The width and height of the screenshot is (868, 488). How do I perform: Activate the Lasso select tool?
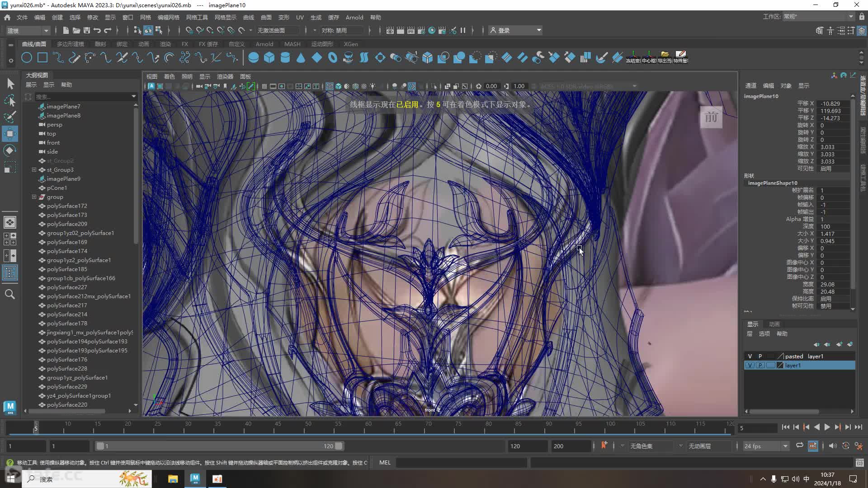pos(10,100)
